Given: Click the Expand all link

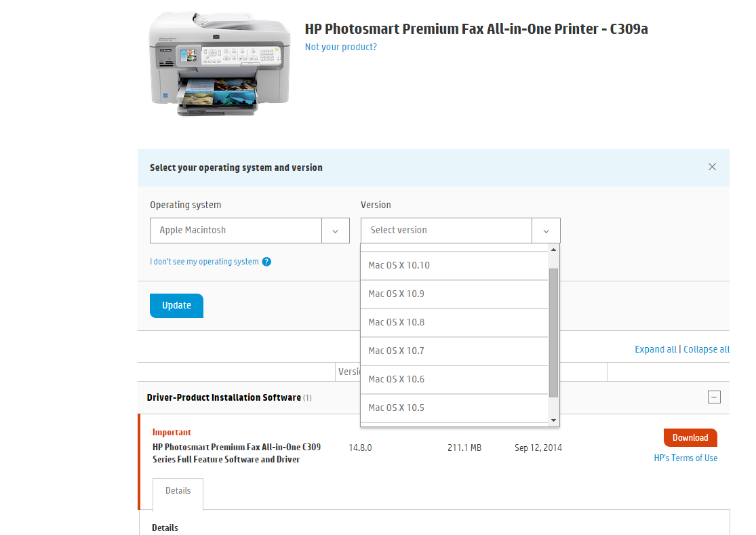Looking at the screenshot, I should click(656, 349).
